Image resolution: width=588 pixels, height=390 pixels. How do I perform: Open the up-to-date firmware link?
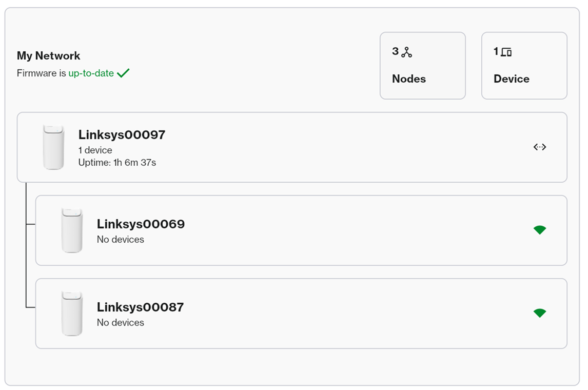click(x=90, y=73)
